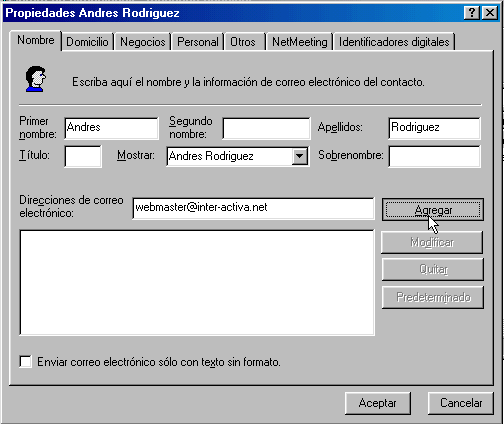The height and width of the screenshot is (424, 504).
Task: Click the Agregar button
Action: [433, 210]
